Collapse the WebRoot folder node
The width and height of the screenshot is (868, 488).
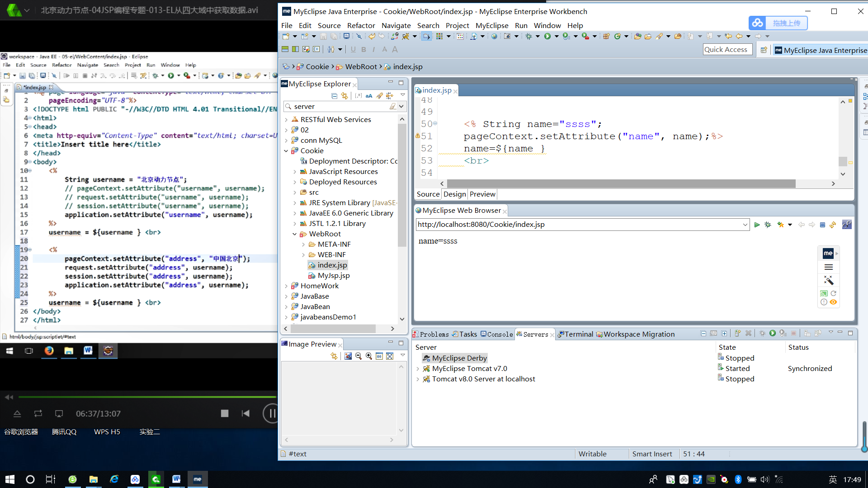(295, 234)
